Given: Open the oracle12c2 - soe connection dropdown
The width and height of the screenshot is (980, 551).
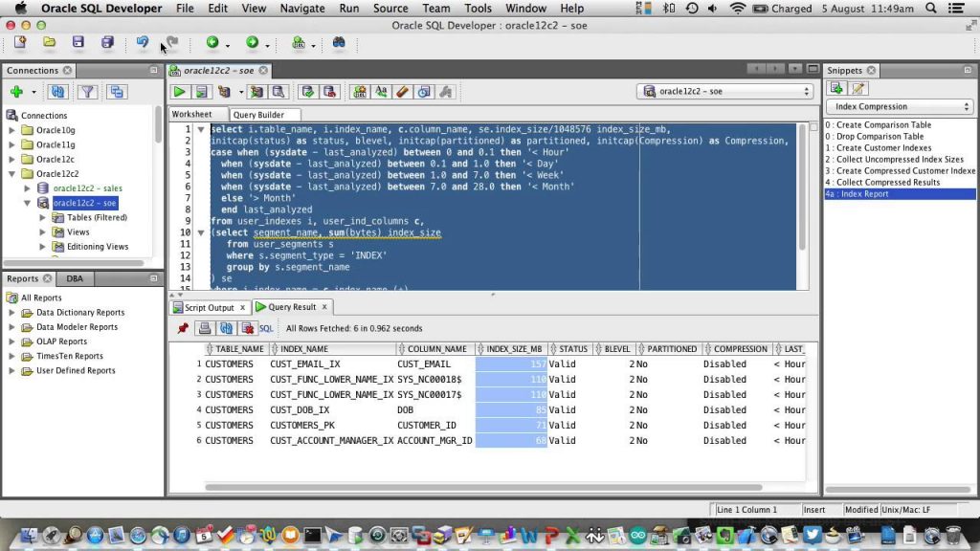Looking at the screenshot, I should click(725, 91).
